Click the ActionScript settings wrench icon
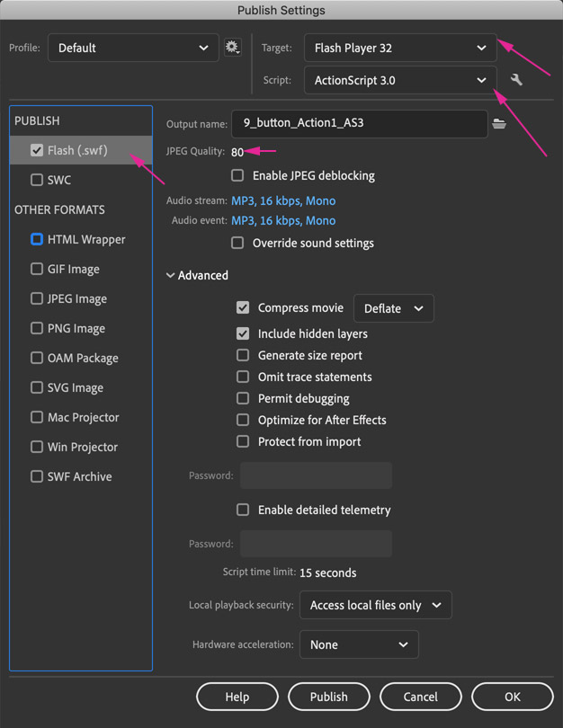The height and width of the screenshot is (728, 563). (516, 80)
